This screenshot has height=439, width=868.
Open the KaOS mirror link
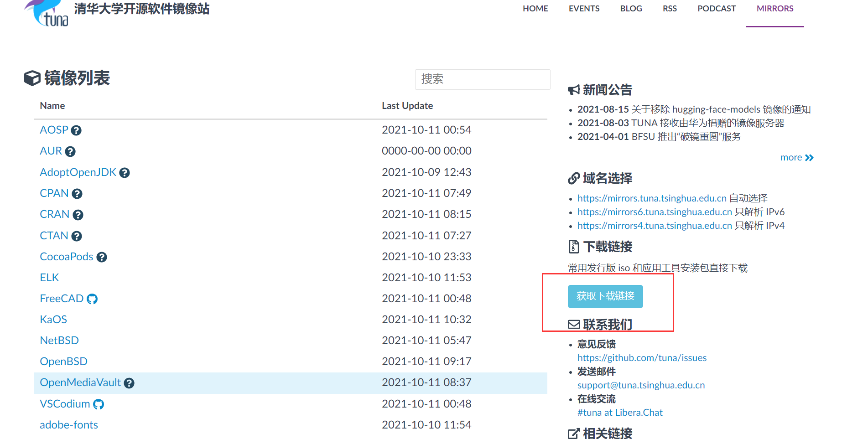(x=53, y=320)
